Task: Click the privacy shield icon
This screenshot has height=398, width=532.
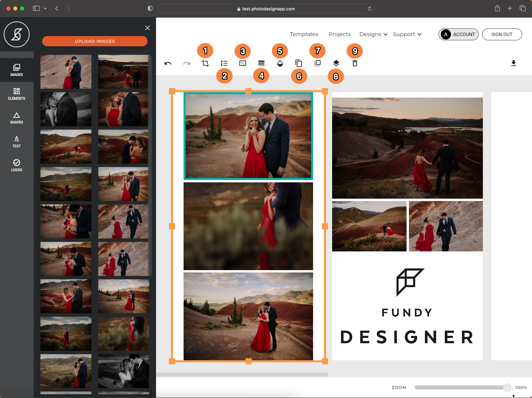Action: coord(150,9)
